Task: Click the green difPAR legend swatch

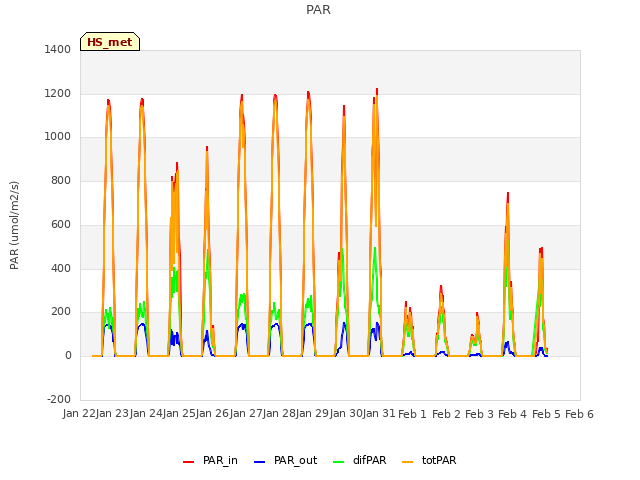Action: pos(339,462)
